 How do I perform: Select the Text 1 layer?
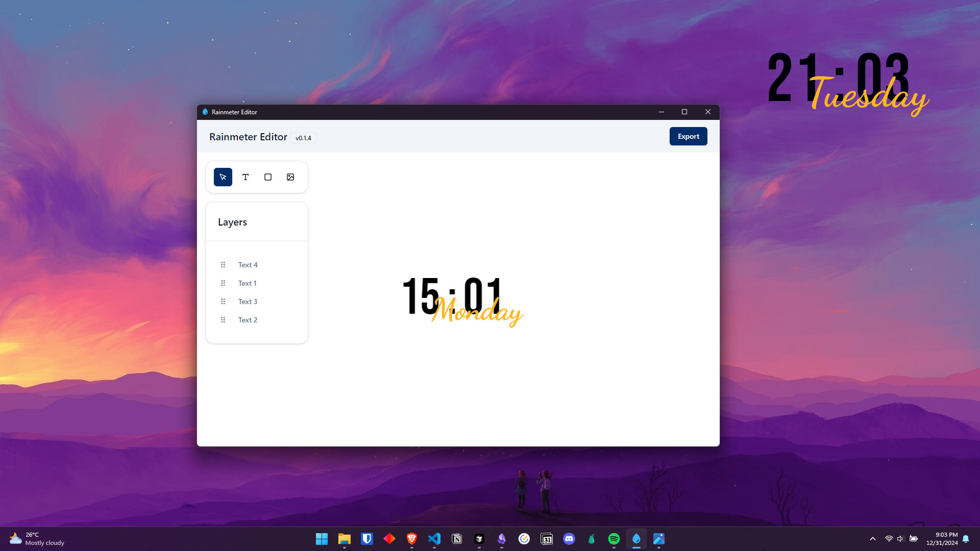(247, 283)
